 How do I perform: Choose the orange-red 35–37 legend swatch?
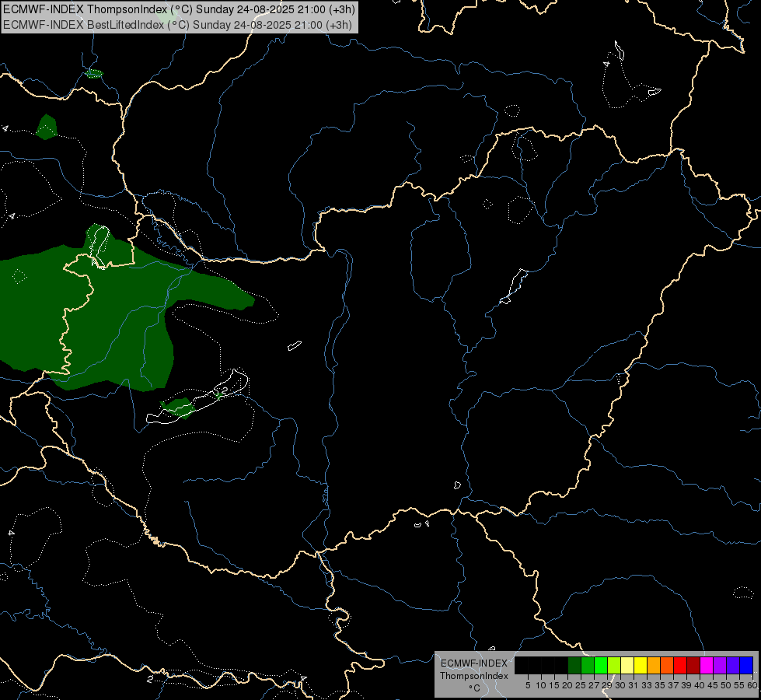point(667,665)
